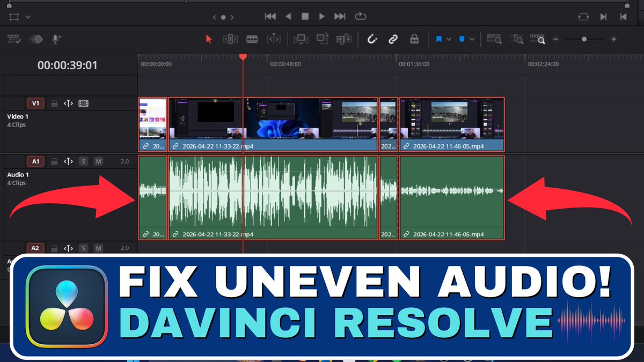
Task: Go to last frame of timeline
Action: tap(340, 17)
